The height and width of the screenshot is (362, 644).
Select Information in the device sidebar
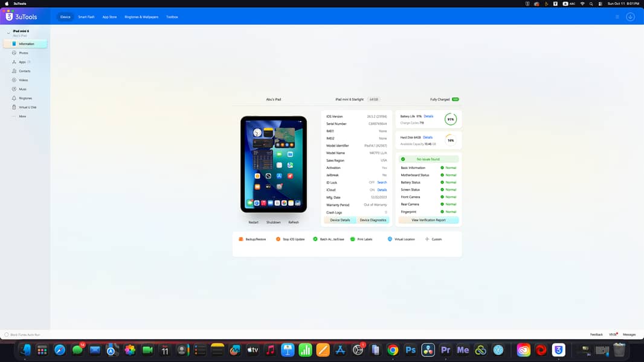click(x=25, y=44)
